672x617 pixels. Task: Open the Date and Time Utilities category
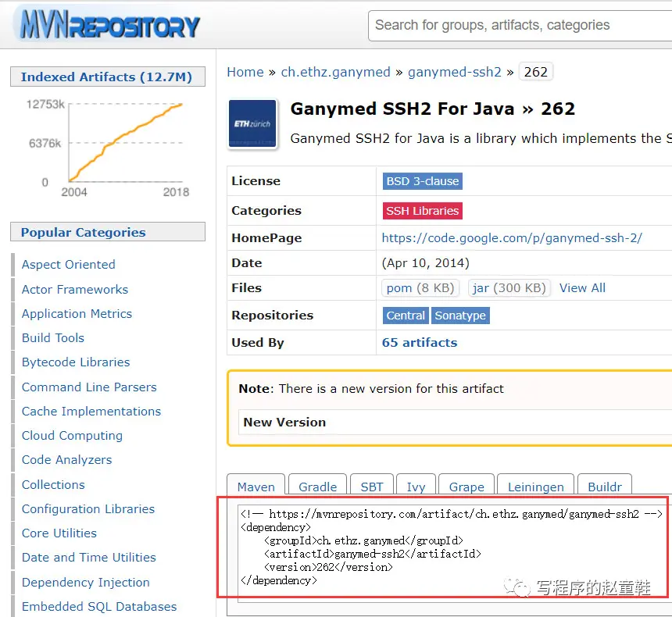(x=89, y=557)
